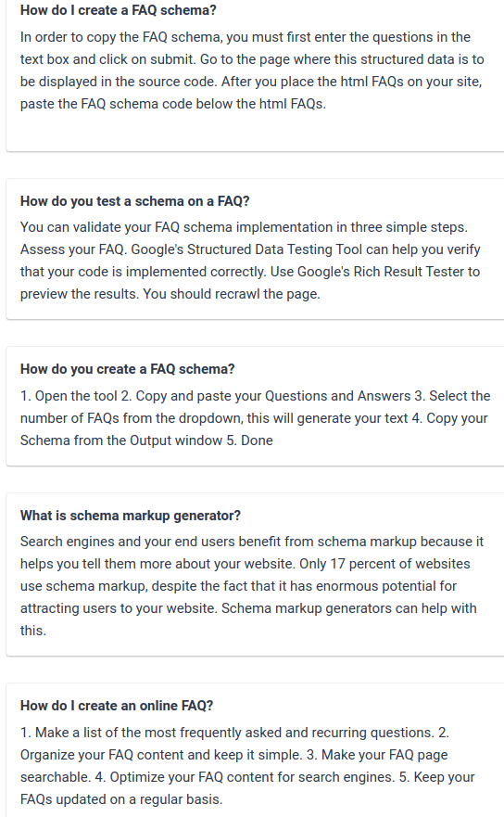This screenshot has height=817, width=504.
Task: Click the answer starting "In order to copy the FAQ schema"
Action: [x=253, y=70]
